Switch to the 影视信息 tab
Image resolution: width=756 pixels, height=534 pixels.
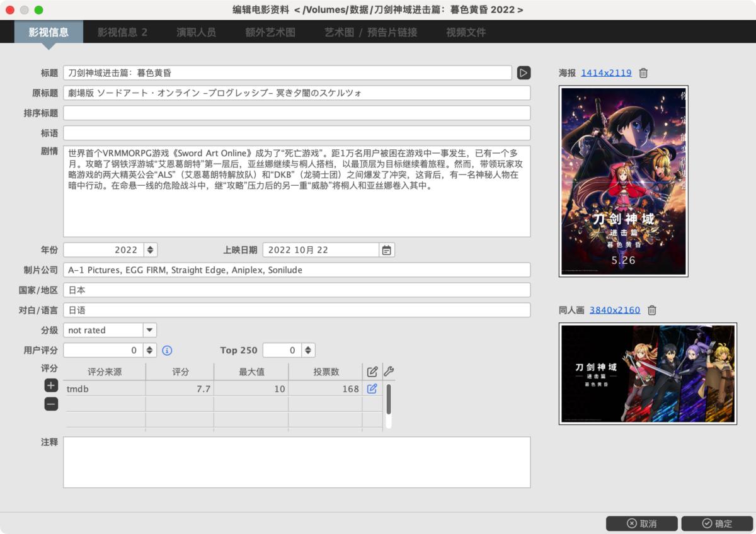tap(49, 32)
